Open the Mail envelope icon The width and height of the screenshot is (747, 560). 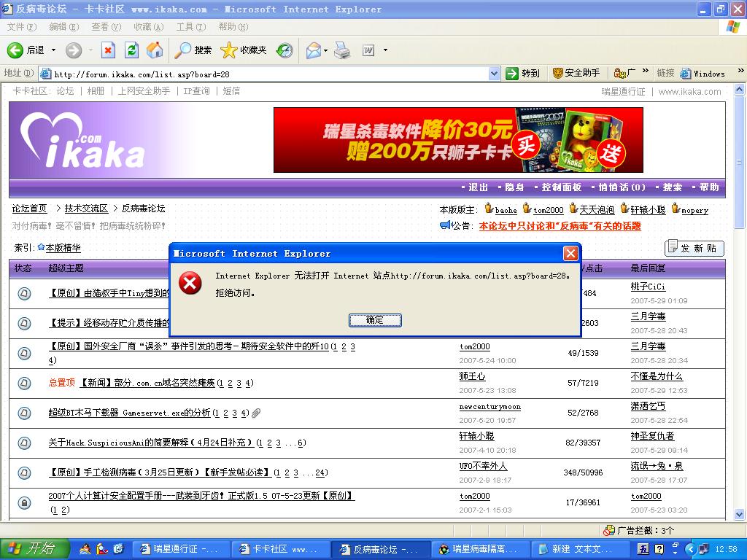[x=314, y=50]
